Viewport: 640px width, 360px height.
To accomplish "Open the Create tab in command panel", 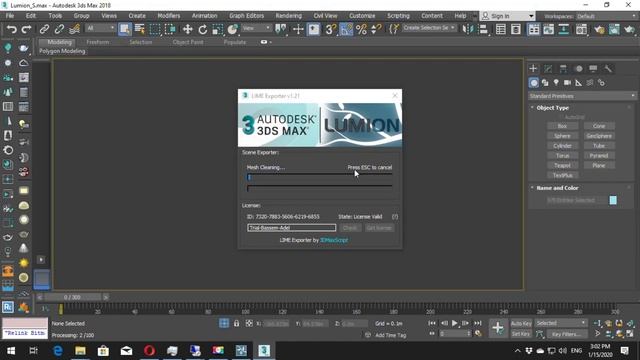I will click(533, 69).
